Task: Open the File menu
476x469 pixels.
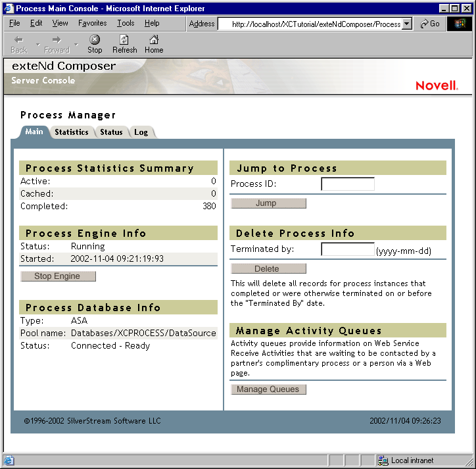Action: point(14,23)
